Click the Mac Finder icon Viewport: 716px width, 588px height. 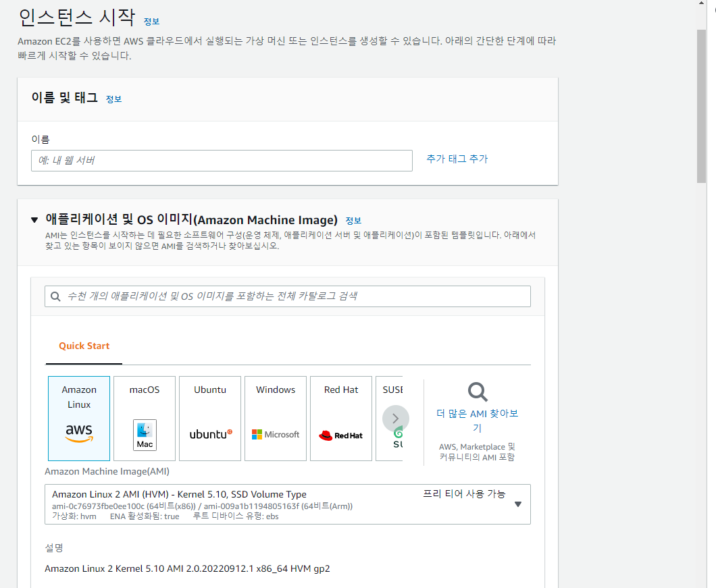(x=145, y=435)
